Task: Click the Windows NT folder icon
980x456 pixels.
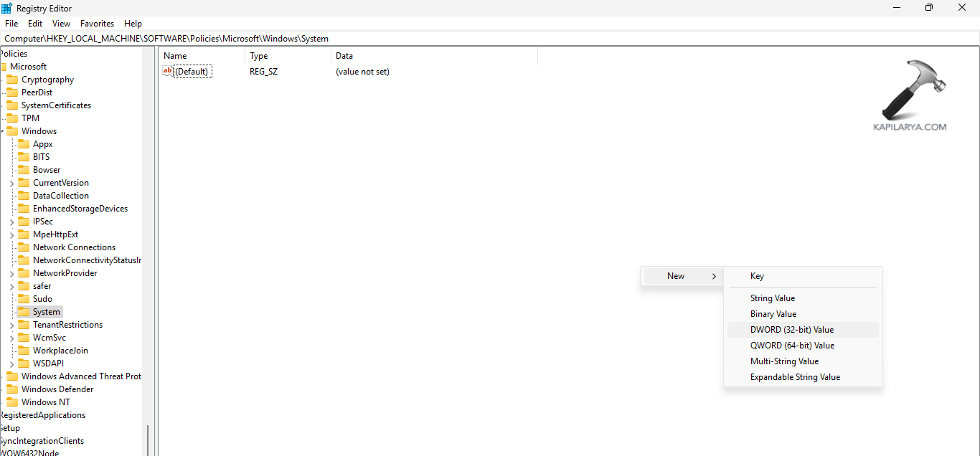Action: [12, 402]
